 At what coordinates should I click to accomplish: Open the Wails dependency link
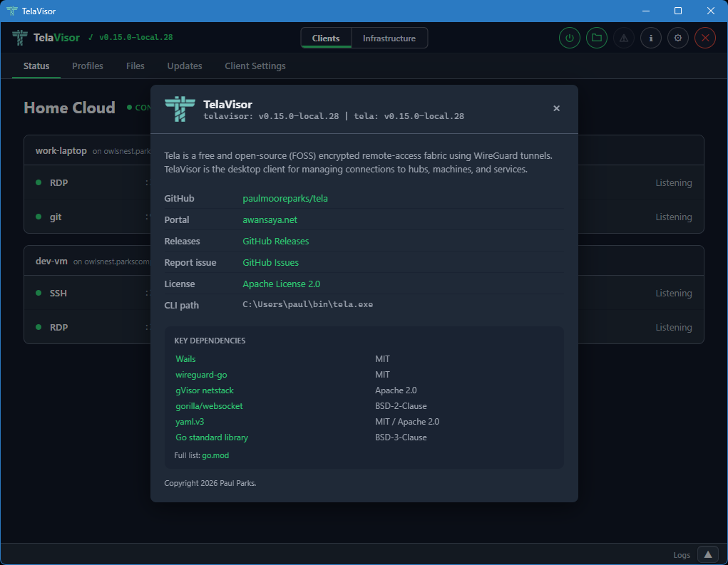coord(185,359)
